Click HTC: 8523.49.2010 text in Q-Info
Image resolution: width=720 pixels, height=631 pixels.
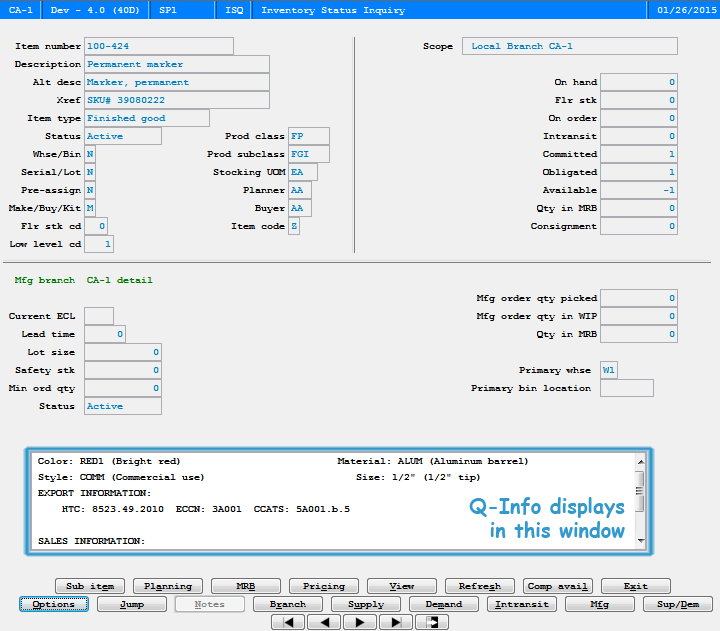click(x=112, y=509)
